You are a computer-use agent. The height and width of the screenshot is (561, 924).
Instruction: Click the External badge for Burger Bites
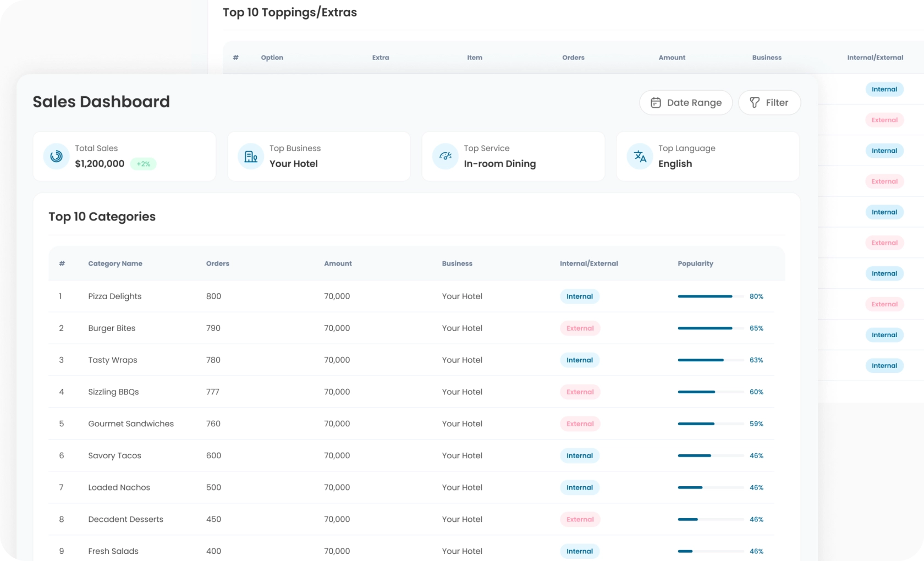580,328
